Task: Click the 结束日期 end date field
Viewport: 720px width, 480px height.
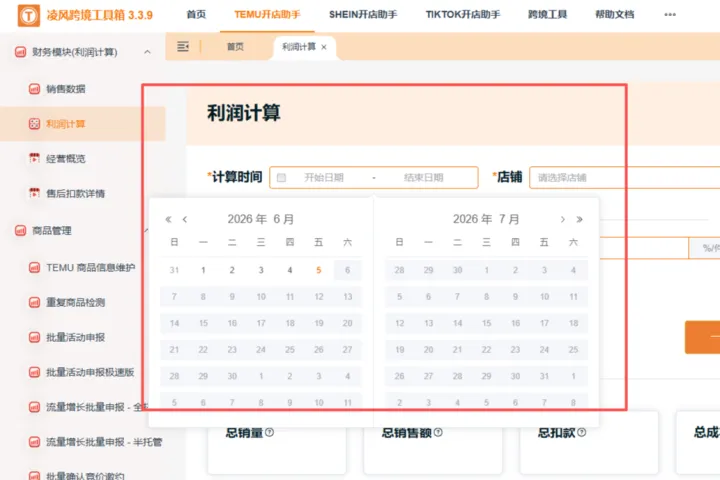Action: [423, 178]
